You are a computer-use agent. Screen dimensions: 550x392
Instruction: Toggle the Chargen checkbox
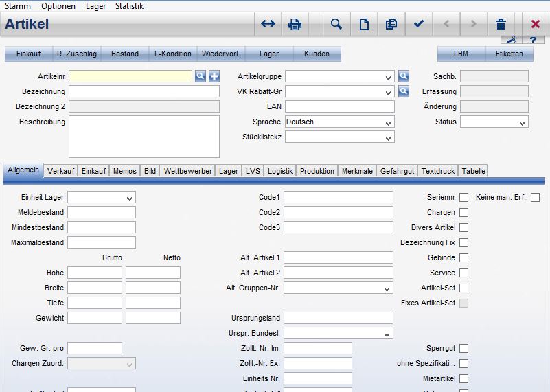tap(464, 213)
